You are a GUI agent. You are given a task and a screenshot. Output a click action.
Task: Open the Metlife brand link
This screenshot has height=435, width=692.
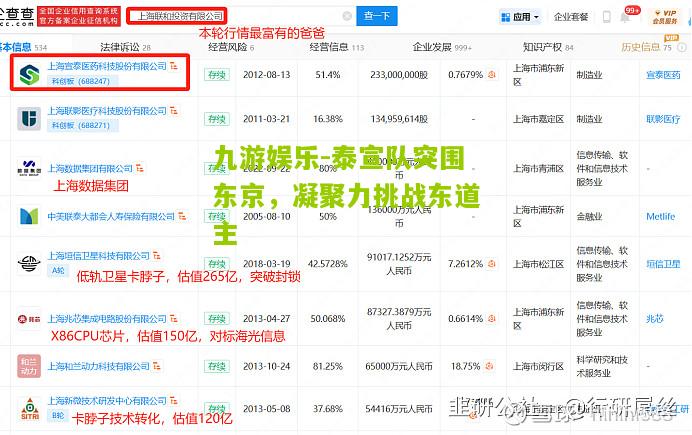(x=660, y=216)
